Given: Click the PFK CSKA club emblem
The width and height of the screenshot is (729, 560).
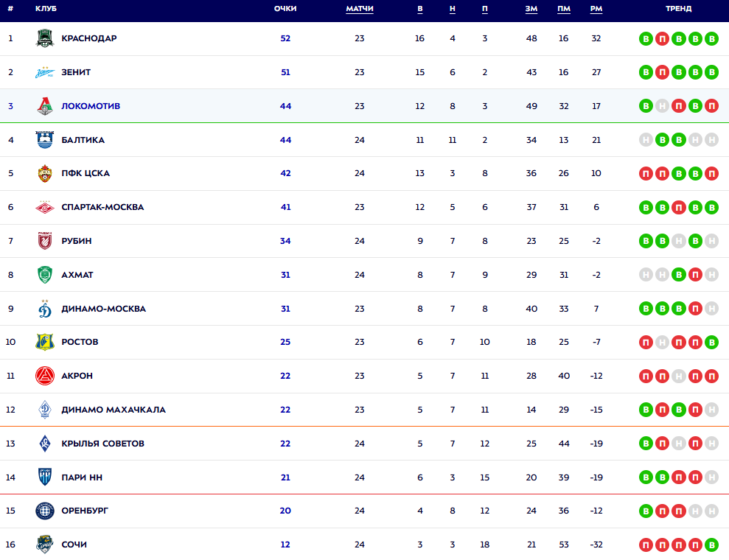Looking at the screenshot, I should (45, 174).
